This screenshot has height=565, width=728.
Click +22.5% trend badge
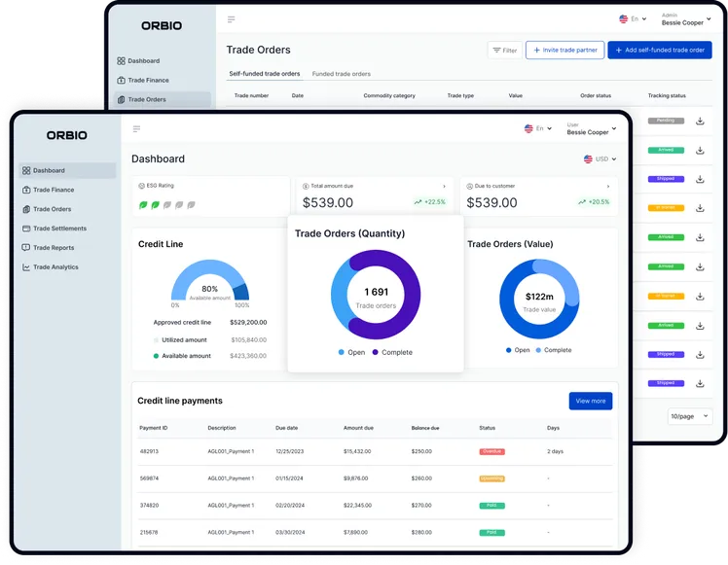429,202
